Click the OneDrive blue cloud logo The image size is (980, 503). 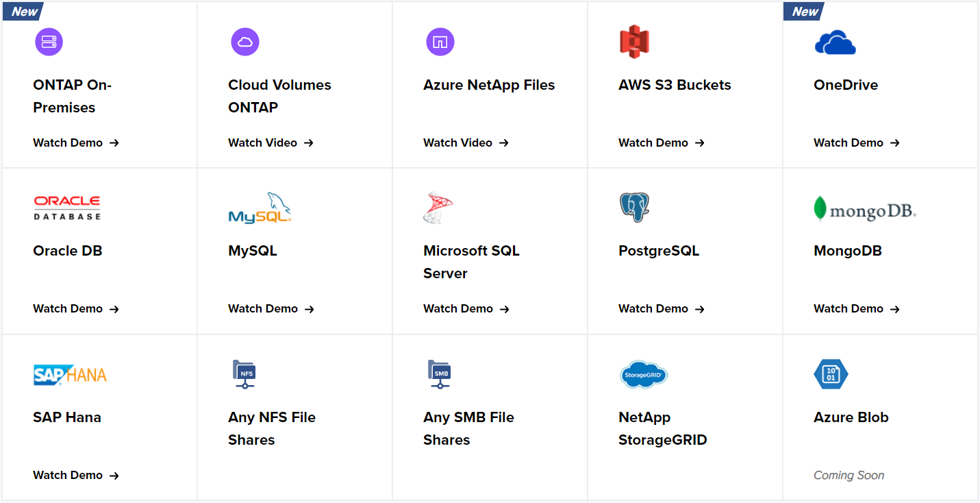point(835,42)
